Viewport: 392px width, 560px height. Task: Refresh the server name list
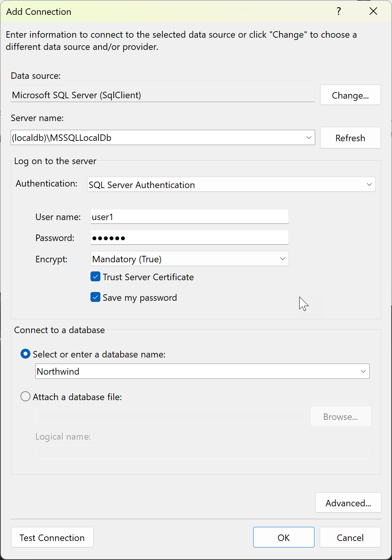(350, 138)
